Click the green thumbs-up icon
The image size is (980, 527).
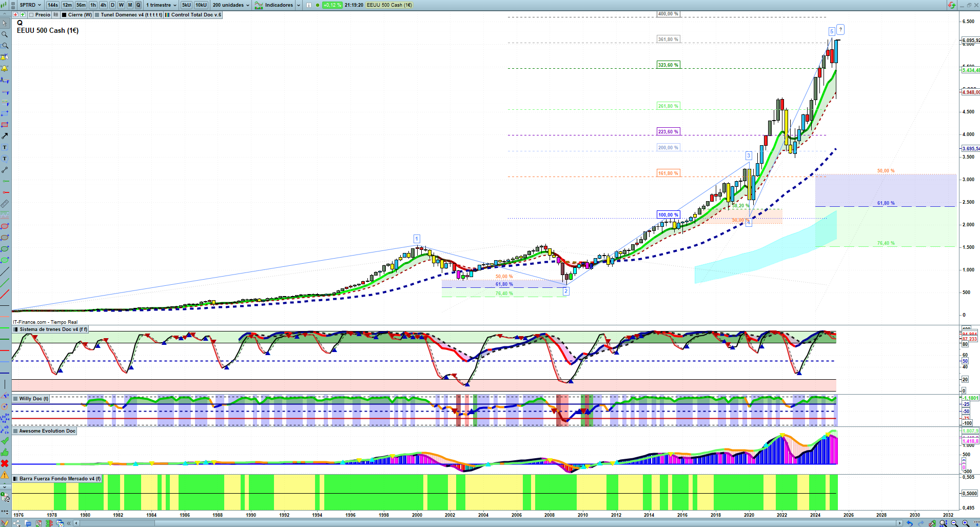coord(5,452)
